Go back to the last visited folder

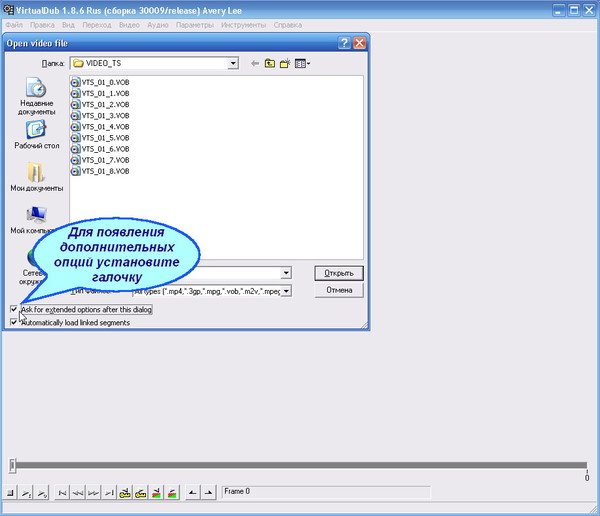coord(255,64)
